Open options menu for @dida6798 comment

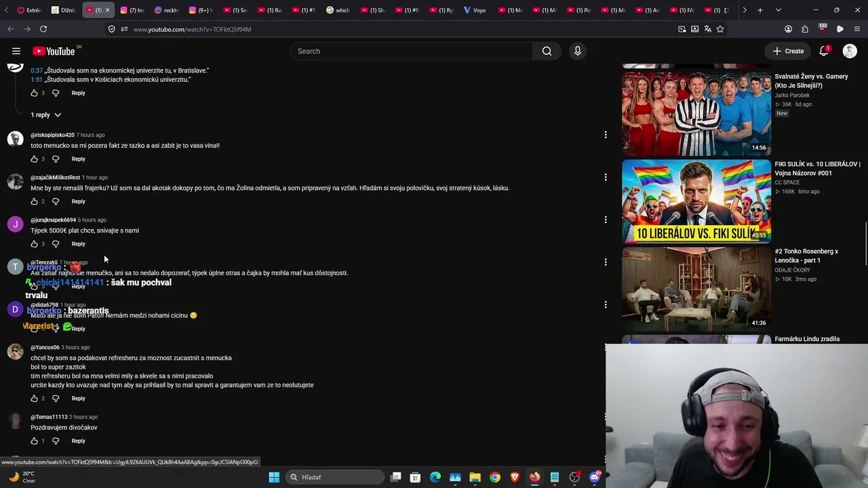pyautogui.click(x=606, y=305)
